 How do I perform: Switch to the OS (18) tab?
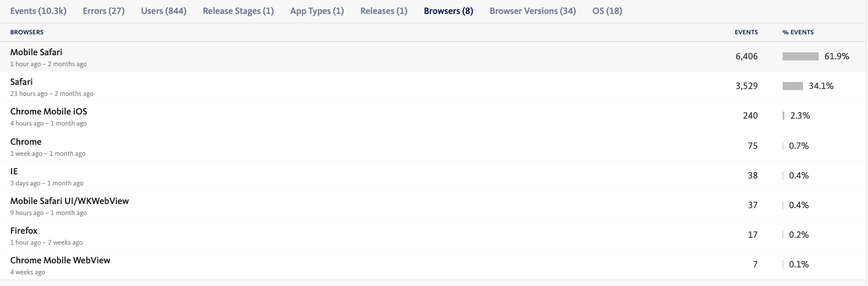tap(607, 11)
